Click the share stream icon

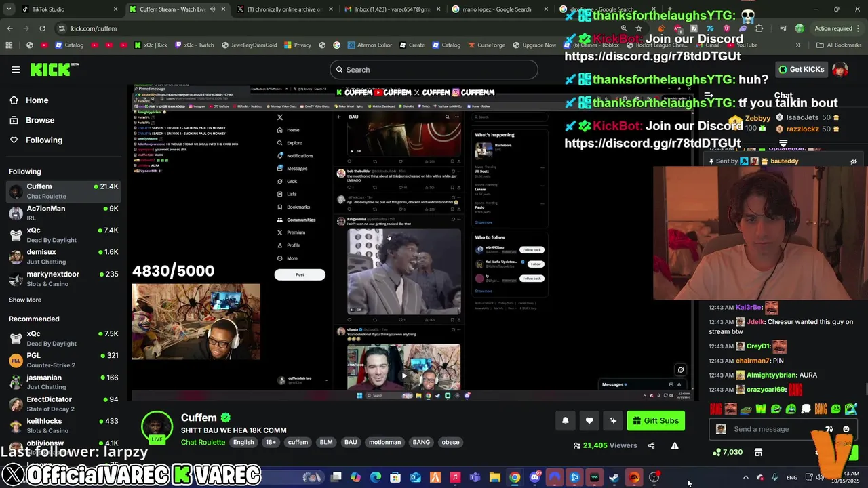pyautogui.click(x=651, y=445)
